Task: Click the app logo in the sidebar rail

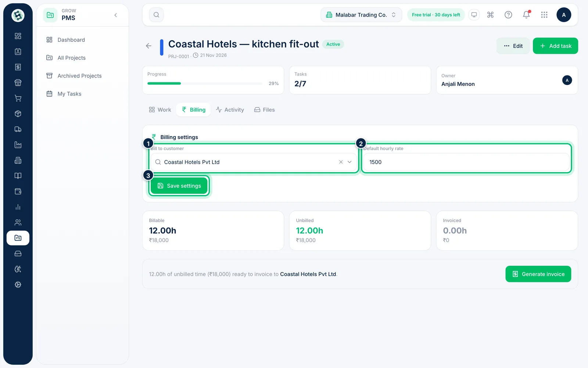Action: 18,15
